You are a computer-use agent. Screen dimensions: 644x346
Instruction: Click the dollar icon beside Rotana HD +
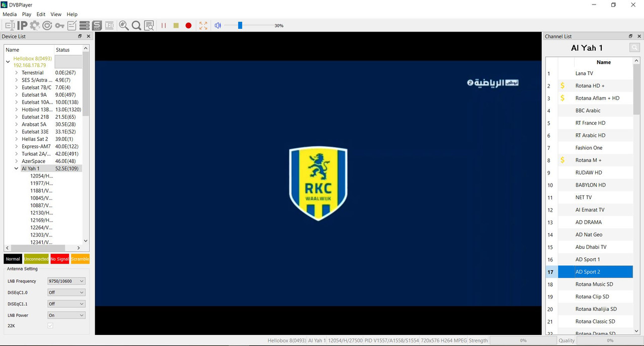[563, 86]
